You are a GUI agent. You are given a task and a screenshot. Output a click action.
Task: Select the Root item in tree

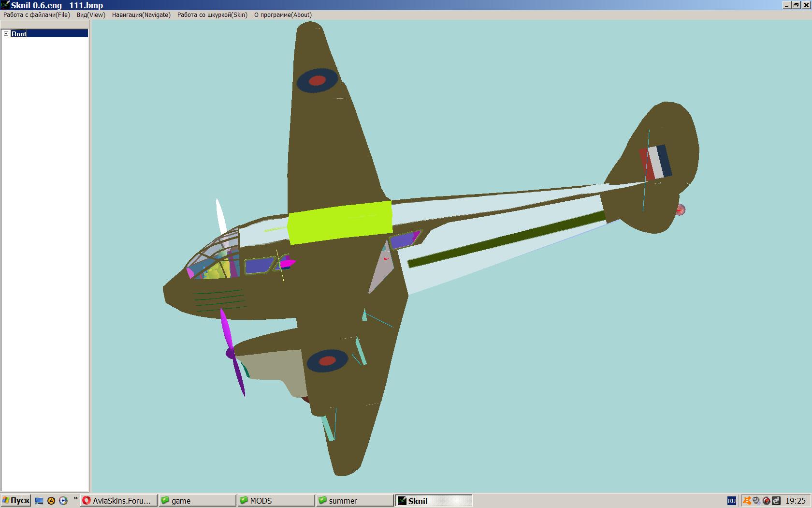[x=19, y=34]
